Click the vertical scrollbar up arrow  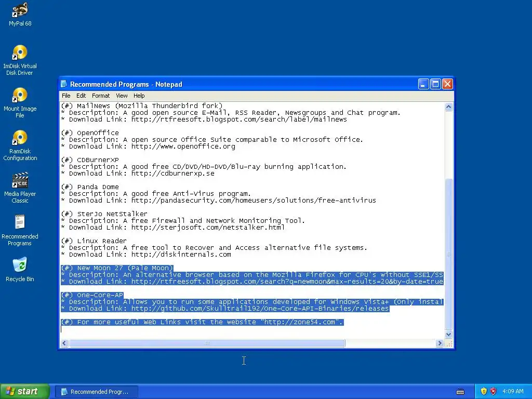point(448,107)
